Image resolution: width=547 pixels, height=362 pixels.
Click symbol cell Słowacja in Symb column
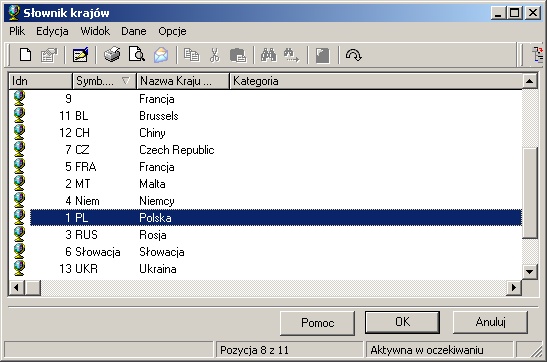(x=98, y=252)
